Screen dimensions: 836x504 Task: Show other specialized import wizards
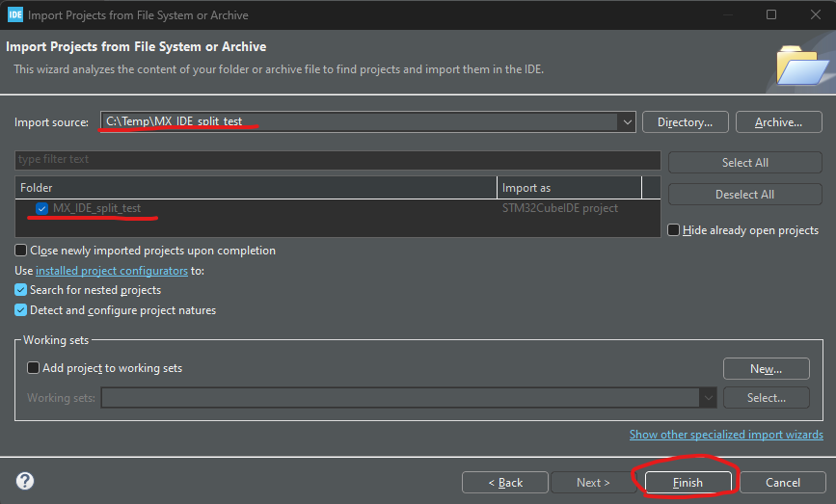[726, 435]
